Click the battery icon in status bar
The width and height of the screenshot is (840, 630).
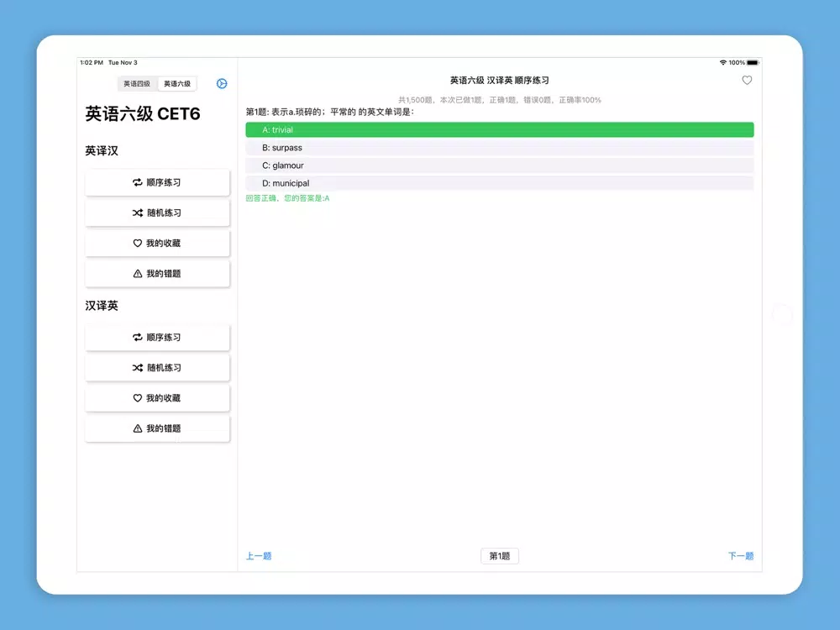tap(753, 63)
